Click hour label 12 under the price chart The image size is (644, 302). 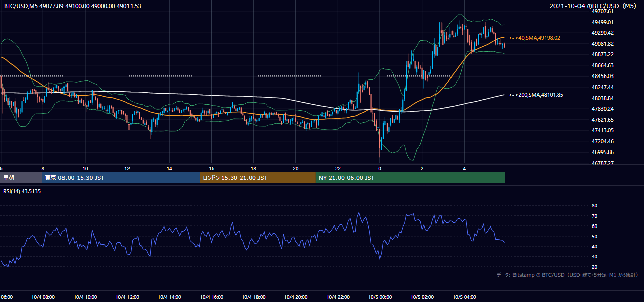point(127,169)
